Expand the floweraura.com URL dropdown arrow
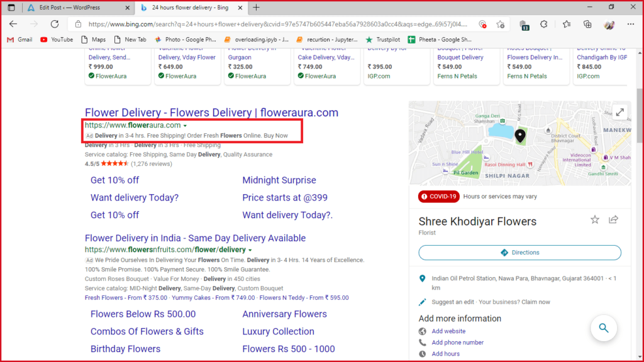 pos(185,126)
